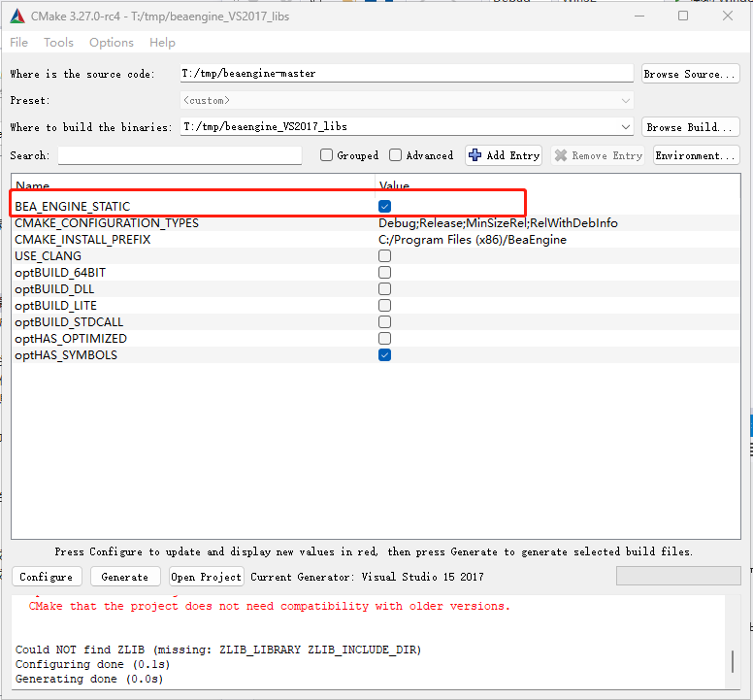Open the Tools menu

[x=58, y=43]
